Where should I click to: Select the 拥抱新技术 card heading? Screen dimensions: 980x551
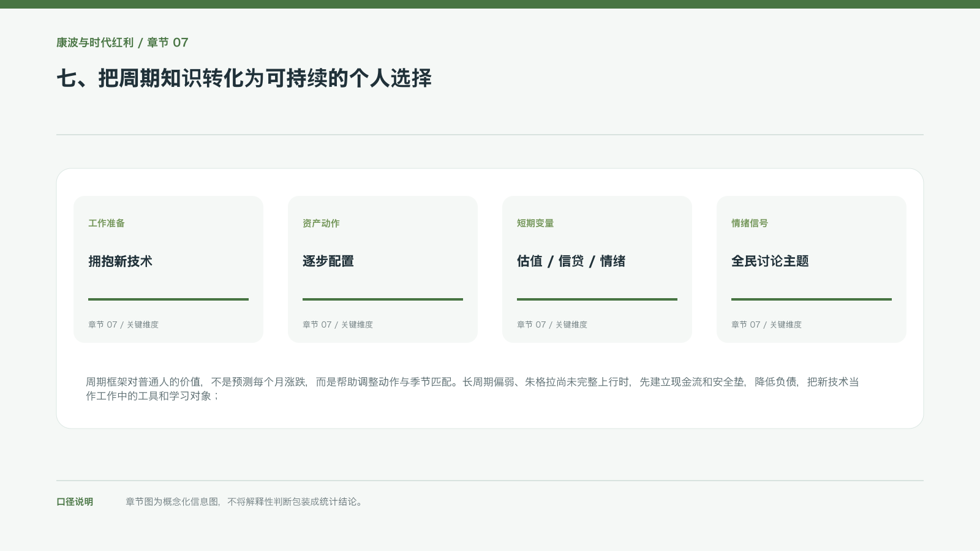120,261
